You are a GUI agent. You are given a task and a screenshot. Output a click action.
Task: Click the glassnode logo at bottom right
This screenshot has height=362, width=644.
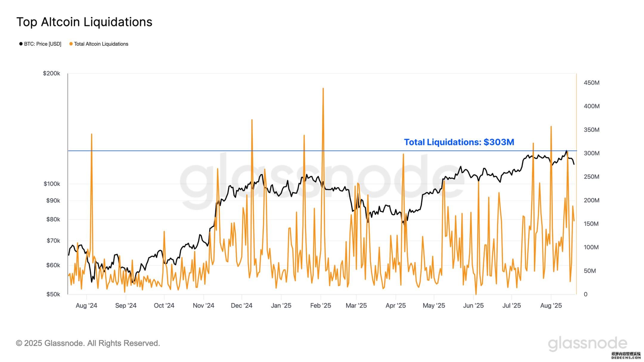[588, 344]
